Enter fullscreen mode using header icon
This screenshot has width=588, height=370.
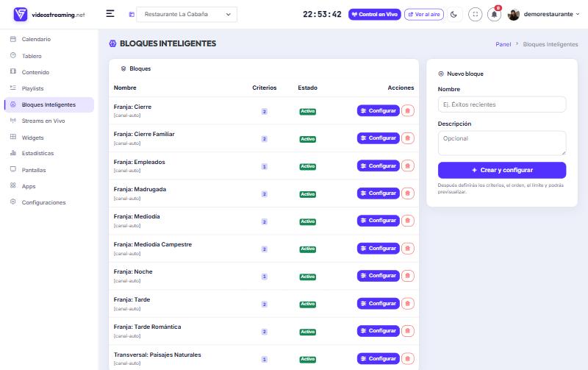(x=475, y=14)
